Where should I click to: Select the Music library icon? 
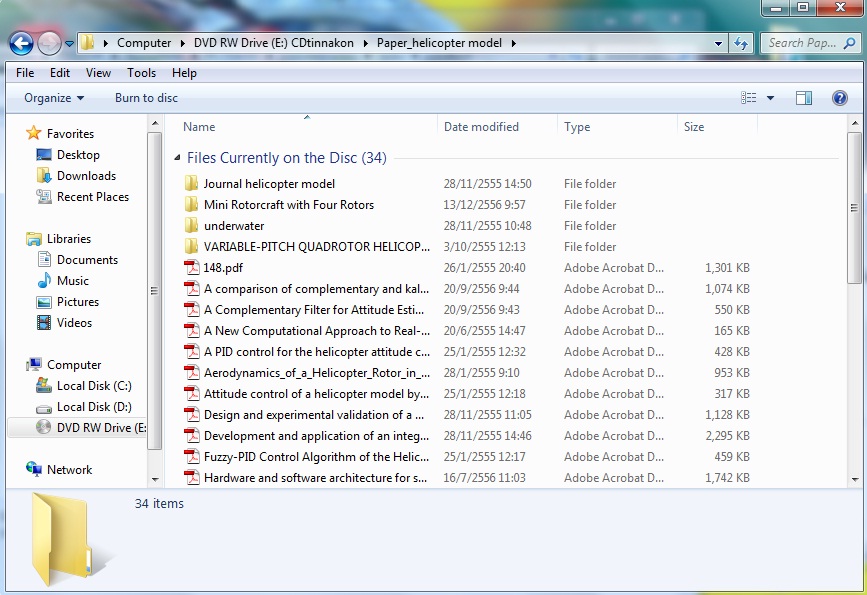click(x=44, y=281)
